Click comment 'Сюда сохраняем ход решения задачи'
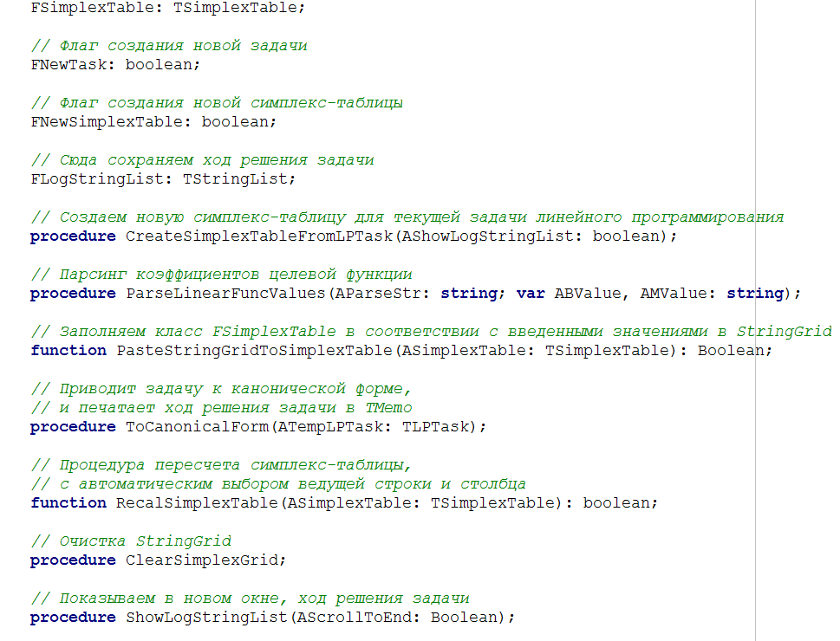Image resolution: width=840 pixels, height=641 pixels. point(202,160)
